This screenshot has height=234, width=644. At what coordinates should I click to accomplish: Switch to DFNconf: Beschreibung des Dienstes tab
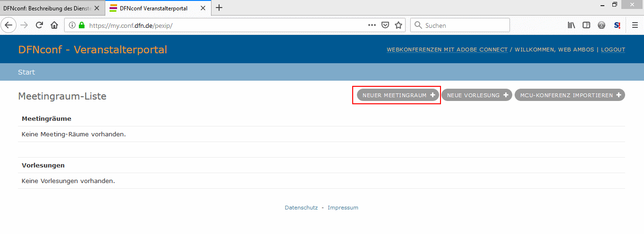point(52,8)
